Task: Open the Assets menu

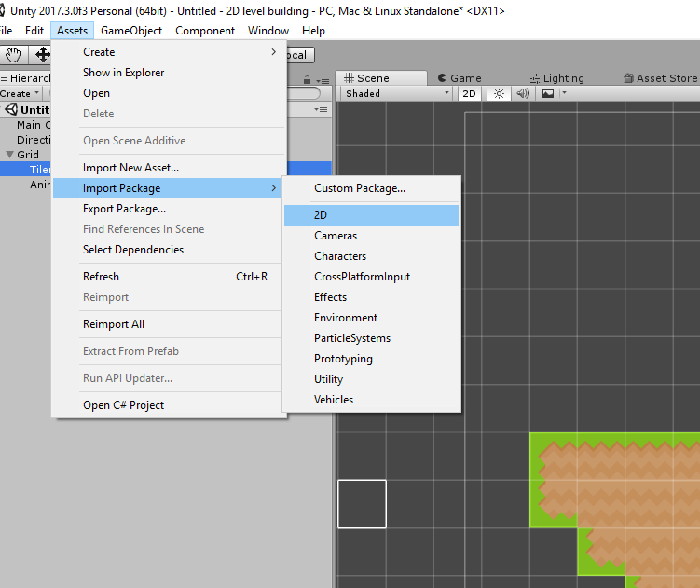Action: pyautogui.click(x=72, y=31)
